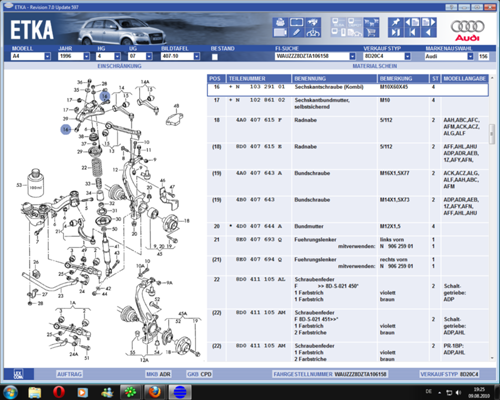Click the AUFTRAG button in bottom bar
The width and height of the screenshot is (500, 400).
click(x=69, y=374)
